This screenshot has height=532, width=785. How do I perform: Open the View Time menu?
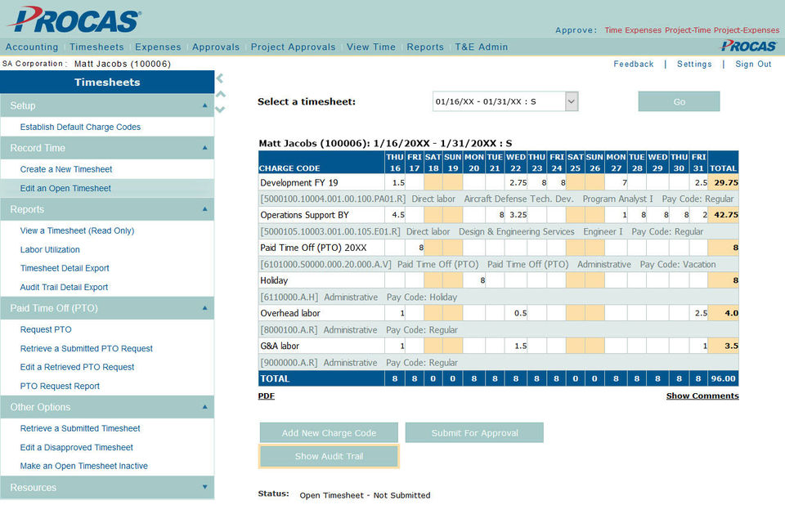(371, 47)
